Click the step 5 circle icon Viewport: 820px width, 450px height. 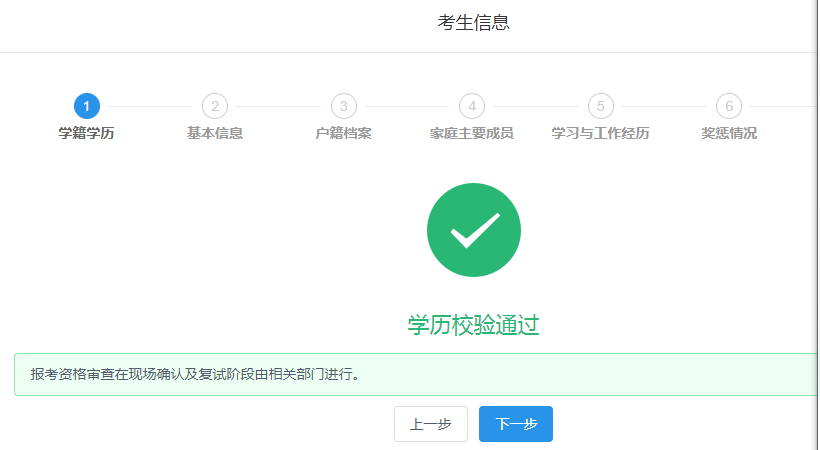[600, 106]
